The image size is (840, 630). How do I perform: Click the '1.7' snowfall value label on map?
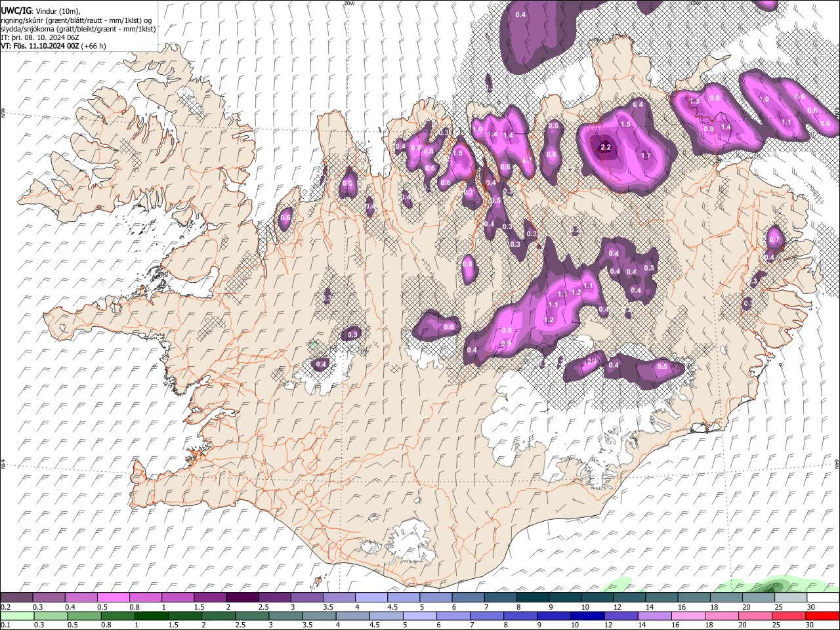click(645, 156)
